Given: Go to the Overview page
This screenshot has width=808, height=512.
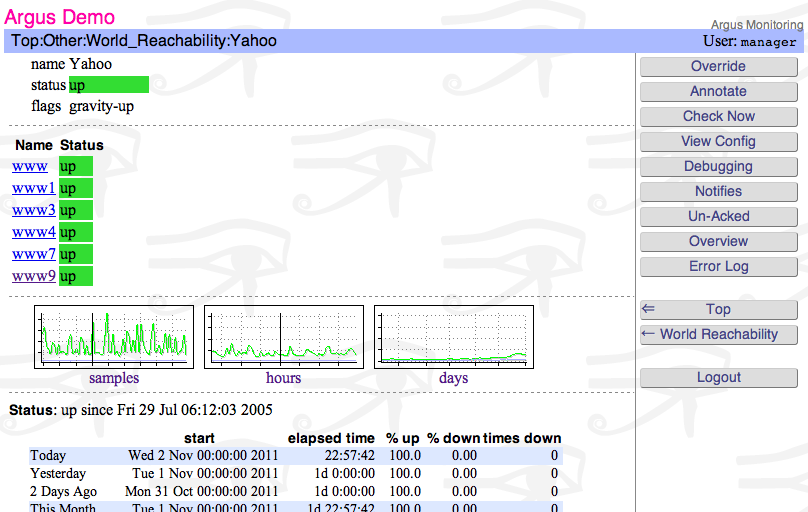Looking at the screenshot, I should click(718, 241).
